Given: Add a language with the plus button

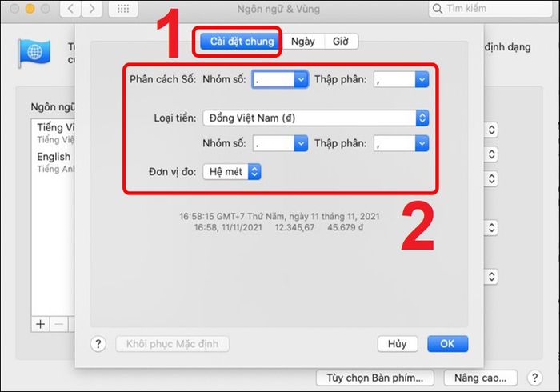Looking at the screenshot, I should (40, 324).
